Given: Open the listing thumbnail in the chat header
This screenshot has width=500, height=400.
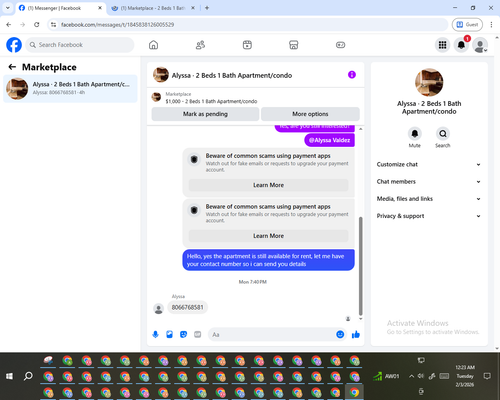Looking at the screenshot, I should point(161,75).
